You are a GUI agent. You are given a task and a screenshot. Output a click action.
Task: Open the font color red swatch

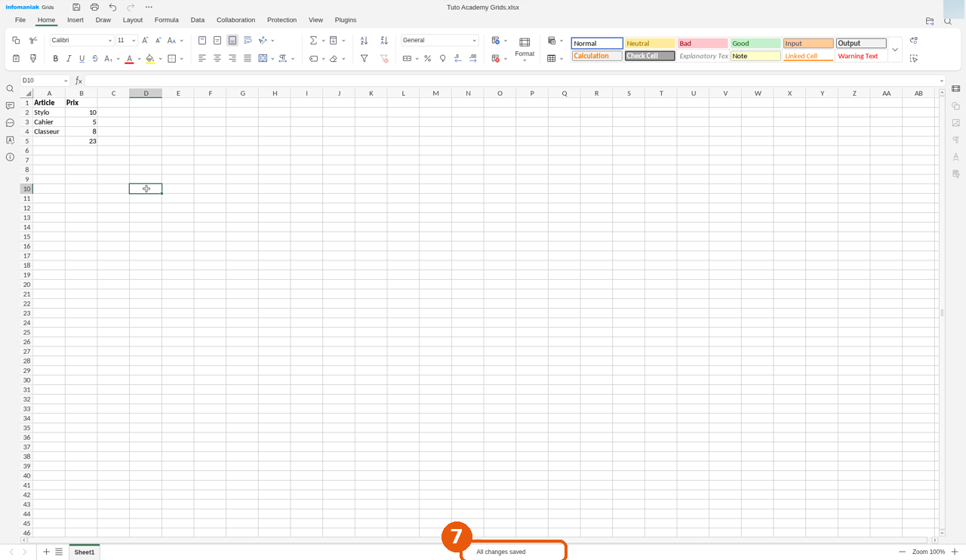point(130,58)
